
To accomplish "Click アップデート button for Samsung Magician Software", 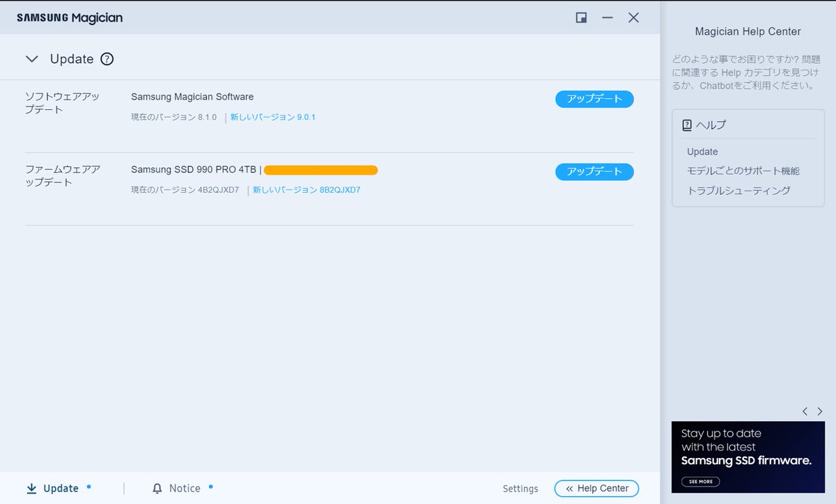I will 594,99.
